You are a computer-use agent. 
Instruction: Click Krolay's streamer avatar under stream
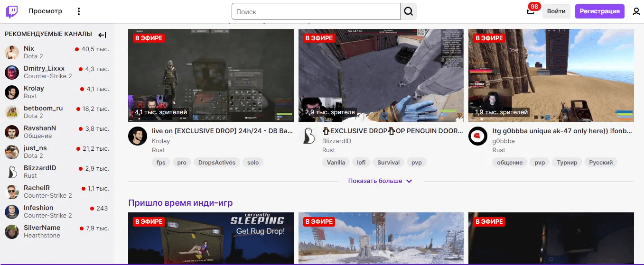point(138,136)
